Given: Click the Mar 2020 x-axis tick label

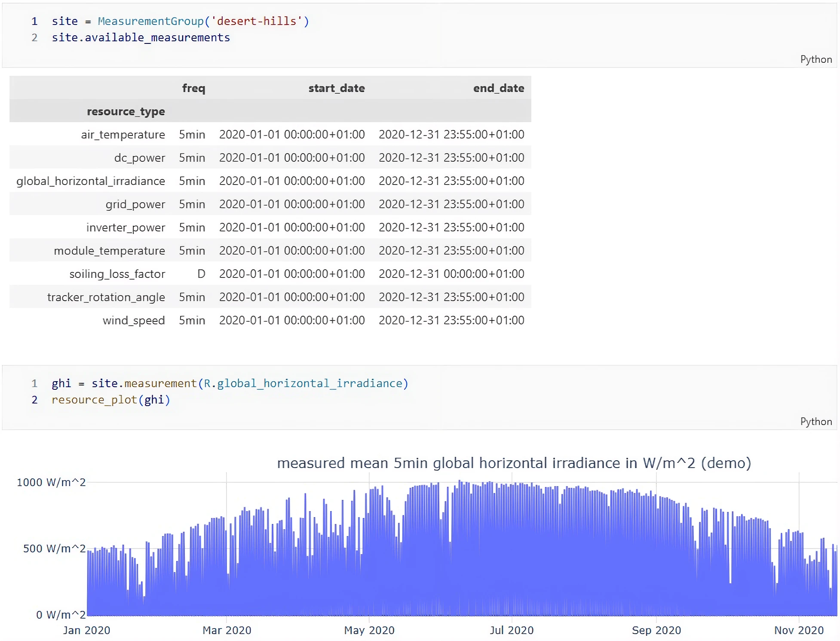Looking at the screenshot, I should 227,630.
